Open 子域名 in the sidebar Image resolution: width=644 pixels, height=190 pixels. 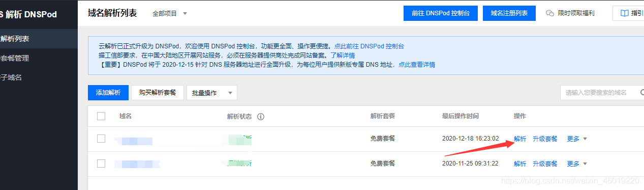[x=39, y=77]
